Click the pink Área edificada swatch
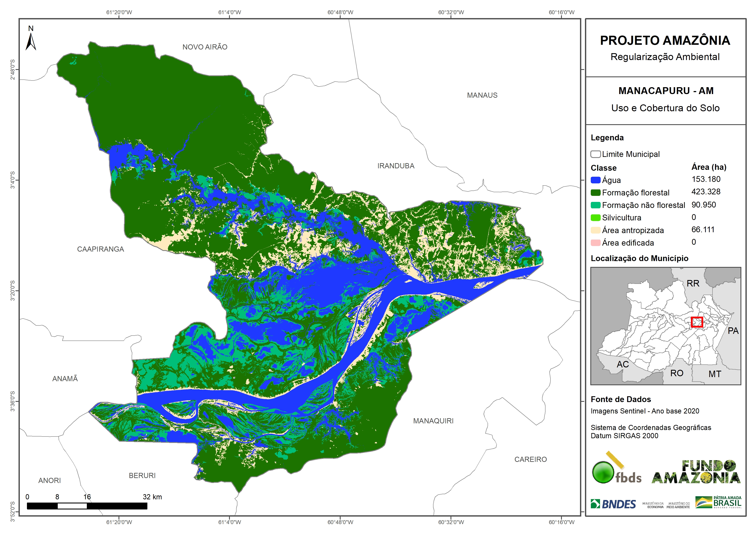 [x=595, y=243]
